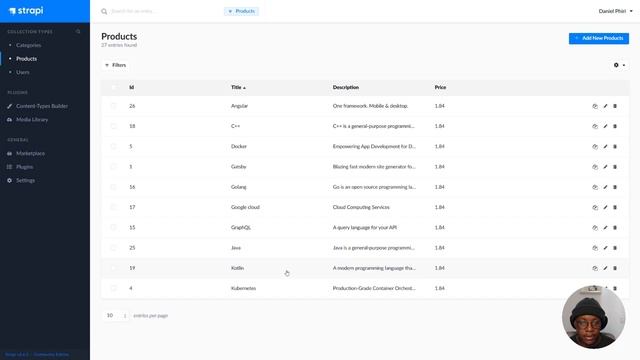Check the Angular row checkbox
The height and width of the screenshot is (360, 640).
(x=113, y=106)
